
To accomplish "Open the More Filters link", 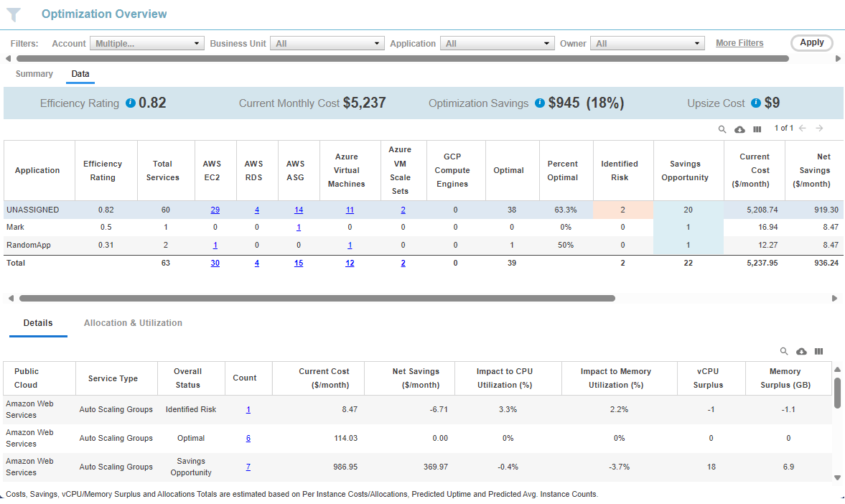I will [739, 43].
